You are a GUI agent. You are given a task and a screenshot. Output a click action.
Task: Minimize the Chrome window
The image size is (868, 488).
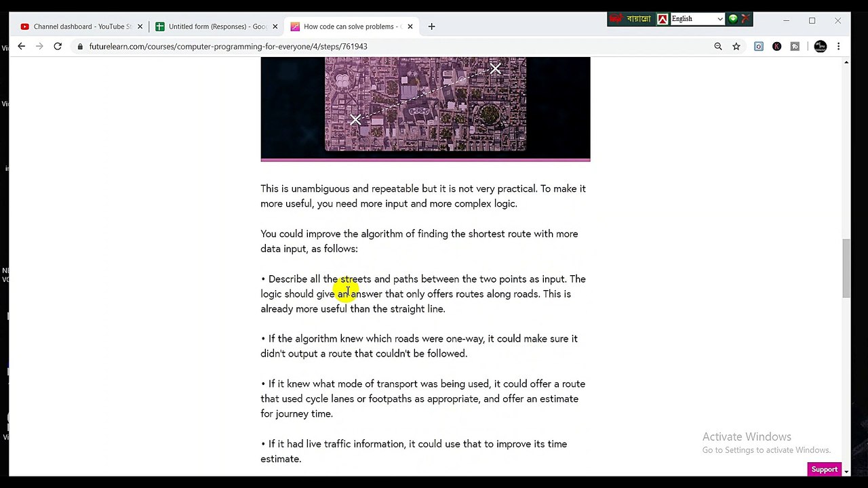coord(786,21)
